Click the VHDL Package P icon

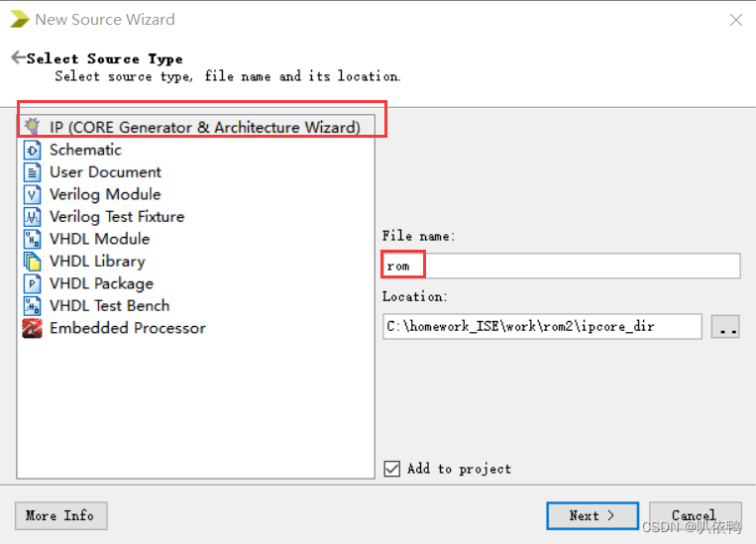click(33, 283)
